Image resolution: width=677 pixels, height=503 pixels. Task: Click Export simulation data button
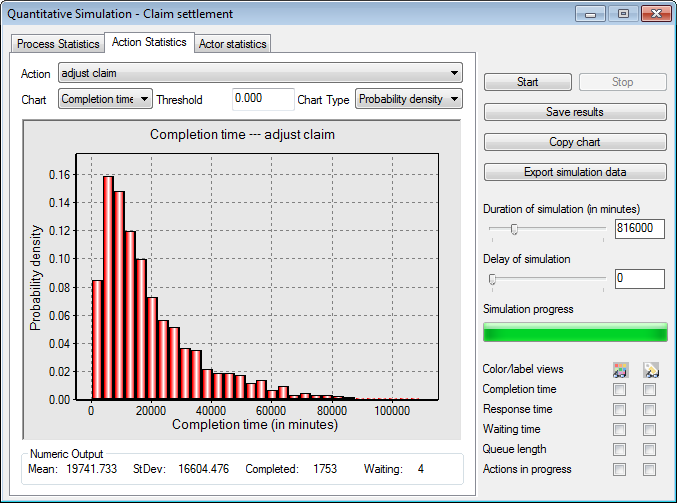pyautogui.click(x=575, y=172)
